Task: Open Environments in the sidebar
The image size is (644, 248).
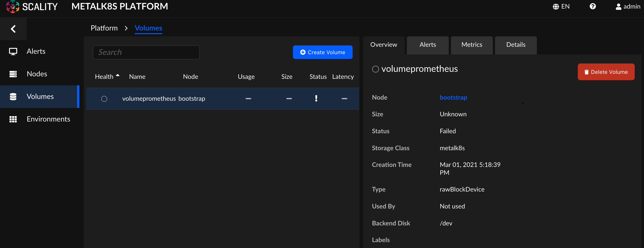Action: (x=48, y=119)
